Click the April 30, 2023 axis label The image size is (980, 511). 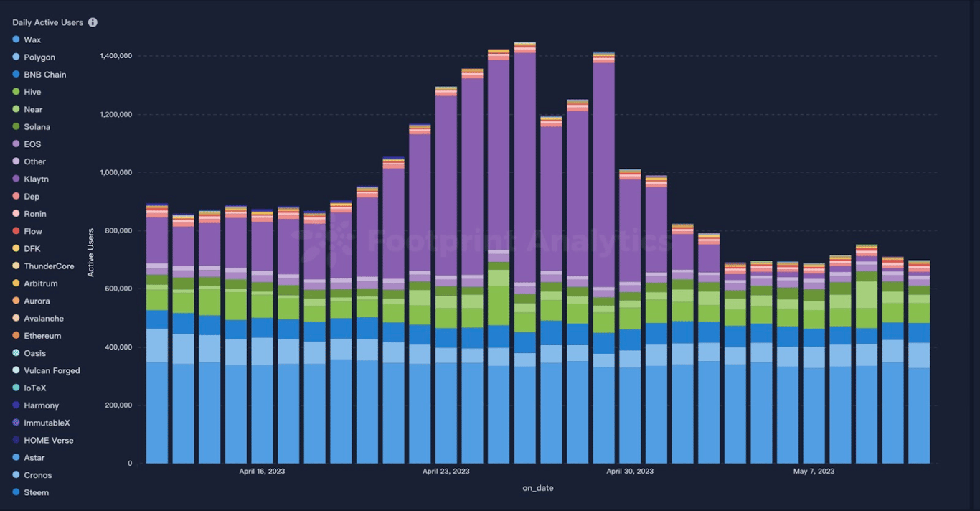[x=630, y=472]
